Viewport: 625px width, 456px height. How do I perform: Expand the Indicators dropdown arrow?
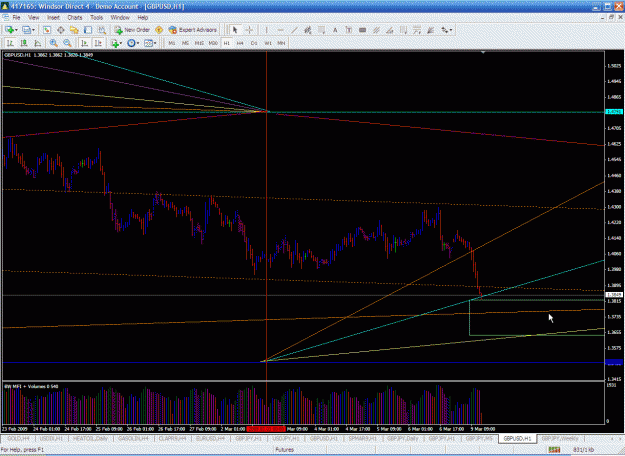121,43
